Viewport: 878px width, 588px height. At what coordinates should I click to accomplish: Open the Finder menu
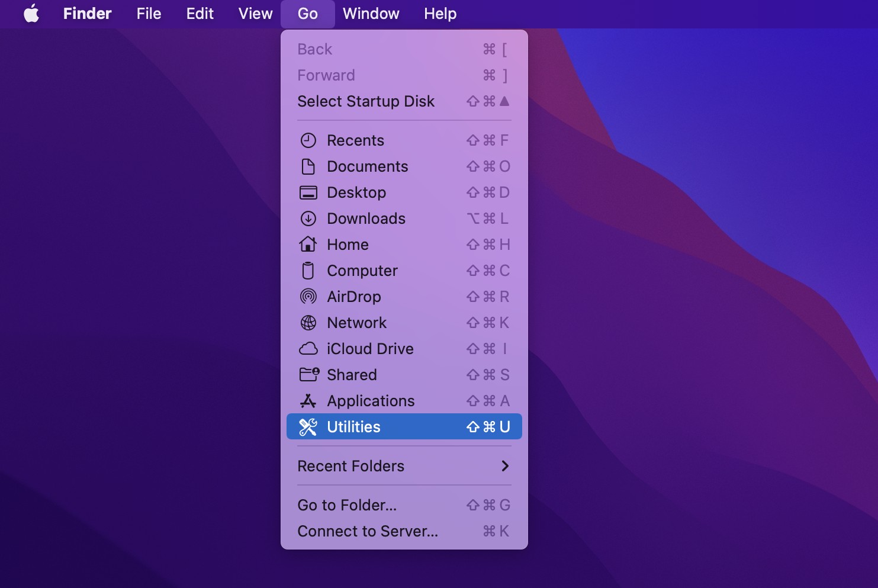coord(87,14)
